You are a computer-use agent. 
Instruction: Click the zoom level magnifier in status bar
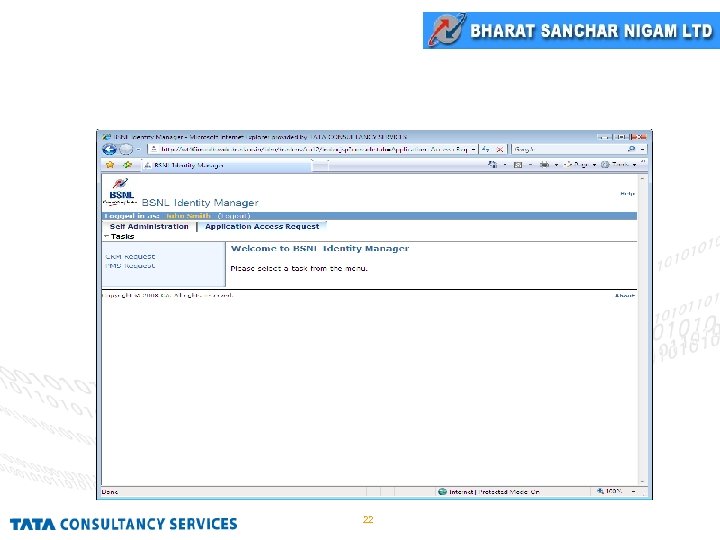pos(600,491)
